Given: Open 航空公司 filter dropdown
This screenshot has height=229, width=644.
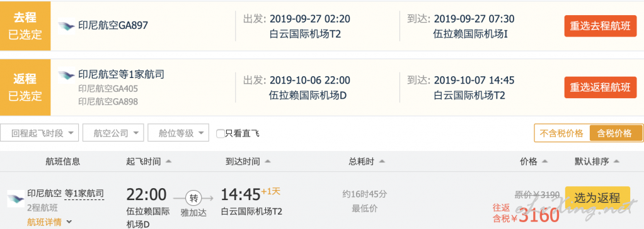Looking at the screenshot, I should point(113,133).
